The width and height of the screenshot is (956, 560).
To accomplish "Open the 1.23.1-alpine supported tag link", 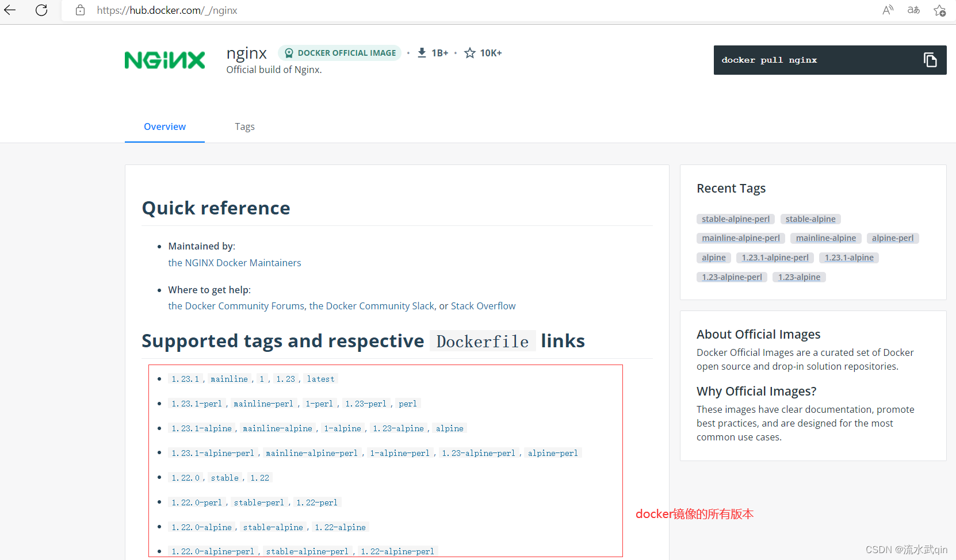I will pos(201,428).
